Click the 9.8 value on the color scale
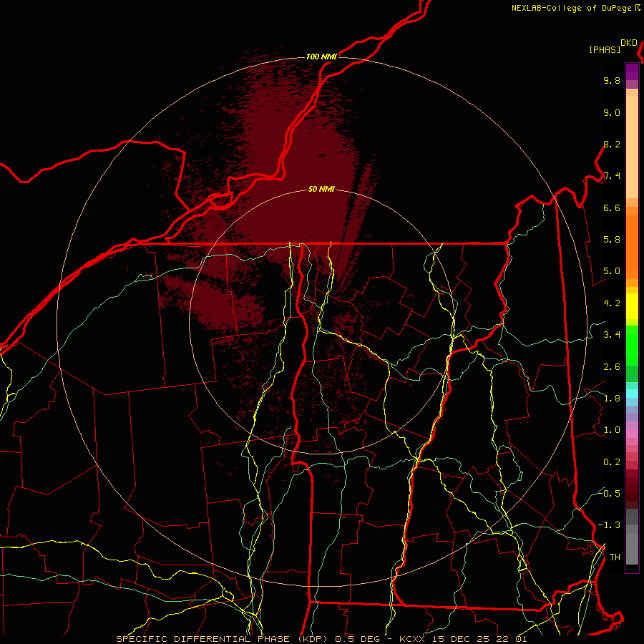 tap(612, 80)
